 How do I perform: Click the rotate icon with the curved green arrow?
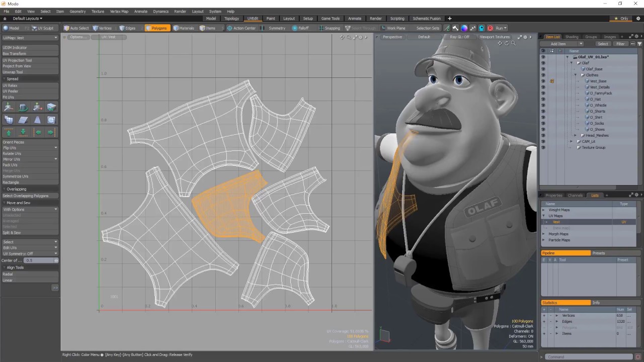(x=23, y=107)
